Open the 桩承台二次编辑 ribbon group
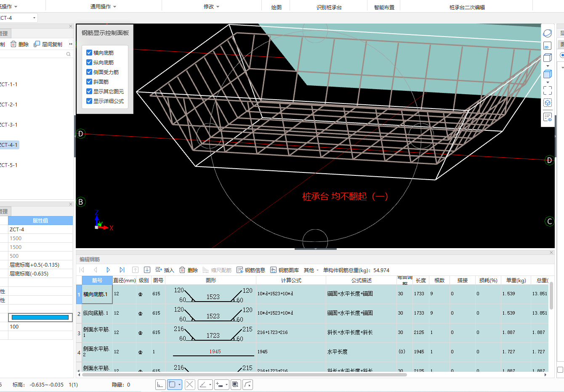The width and height of the screenshot is (564, 392). point(467,7)
